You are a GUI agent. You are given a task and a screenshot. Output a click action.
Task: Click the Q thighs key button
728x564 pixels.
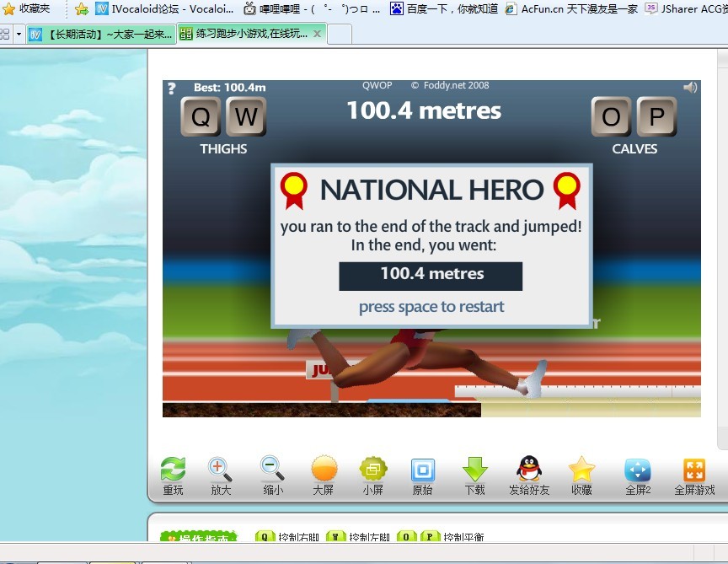coord(201,116)
